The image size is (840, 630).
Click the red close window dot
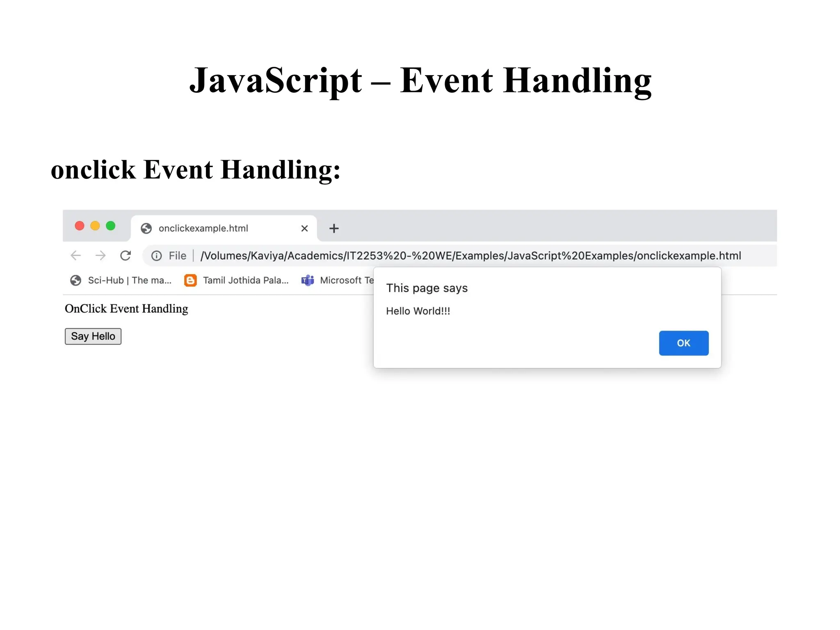(x=80, y=226)
